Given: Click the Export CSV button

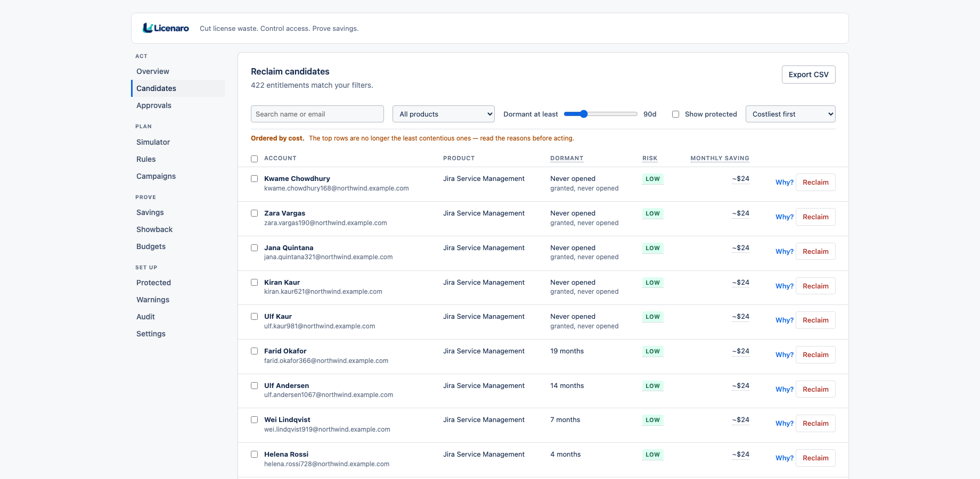Looking at the screenshot, I should tap(808, 75).
